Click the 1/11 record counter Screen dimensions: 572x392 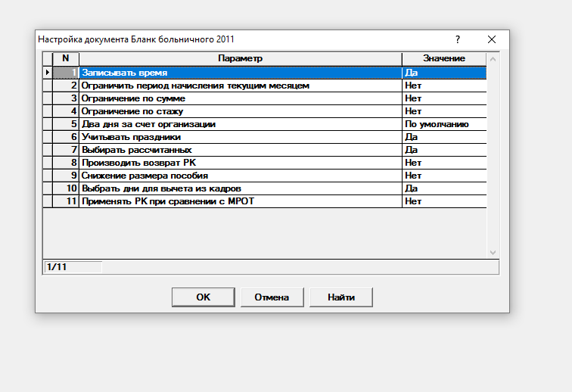[x=73, y=267]
